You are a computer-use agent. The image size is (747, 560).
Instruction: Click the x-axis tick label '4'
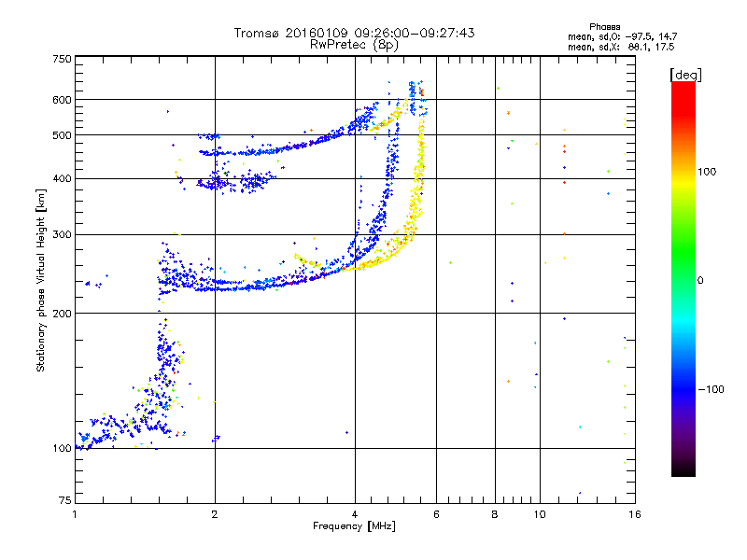(355, 514)
